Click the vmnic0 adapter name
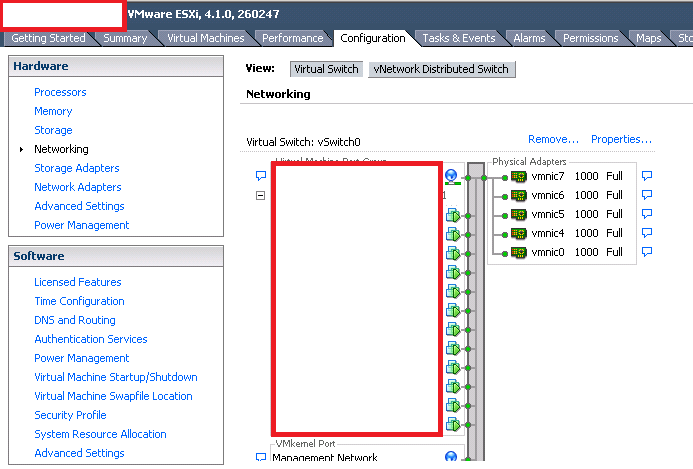 click(548, 252)
